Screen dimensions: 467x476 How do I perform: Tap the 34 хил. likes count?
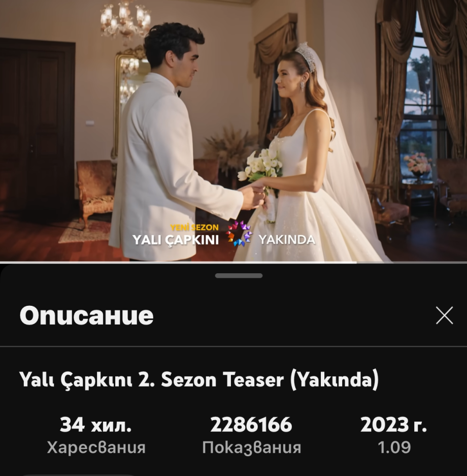95,424
